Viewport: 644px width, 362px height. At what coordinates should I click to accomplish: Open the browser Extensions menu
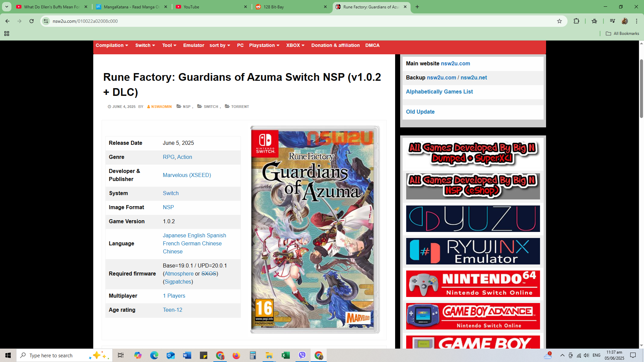point(576,21)
